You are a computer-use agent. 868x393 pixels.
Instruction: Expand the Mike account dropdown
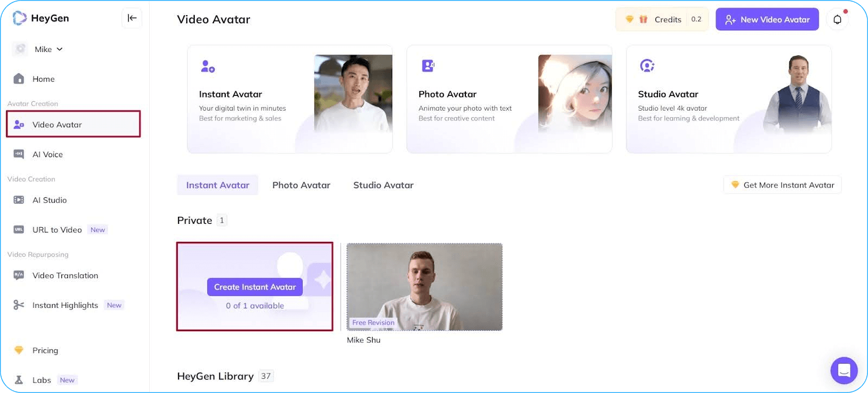coord(60,49)
